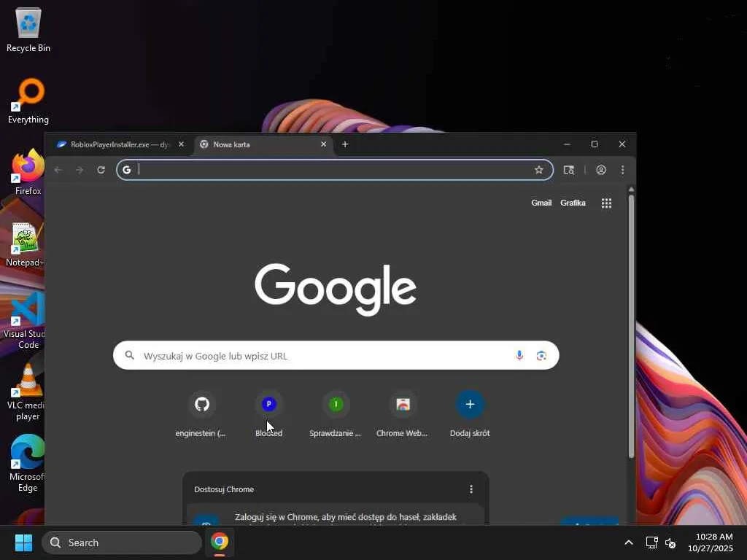Open the Sprawdzanie shortcut tile
Viewport: 747px width, 560px height.
tap(336, 413)
